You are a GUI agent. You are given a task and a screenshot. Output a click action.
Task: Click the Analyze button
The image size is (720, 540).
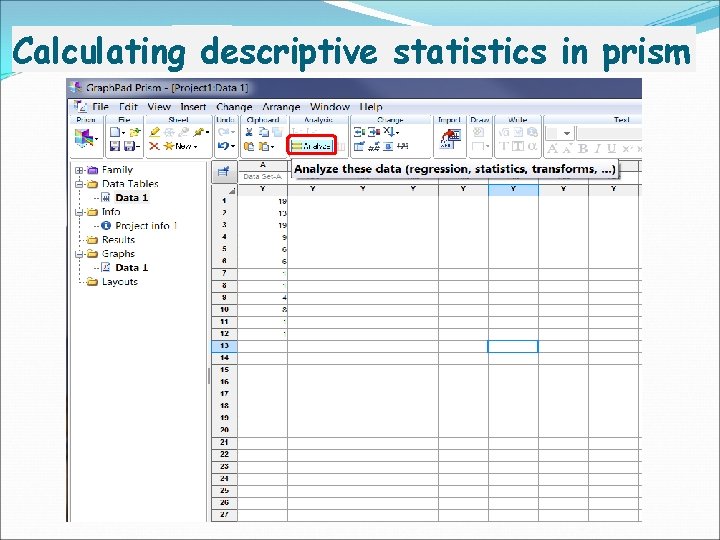[311, 146]
